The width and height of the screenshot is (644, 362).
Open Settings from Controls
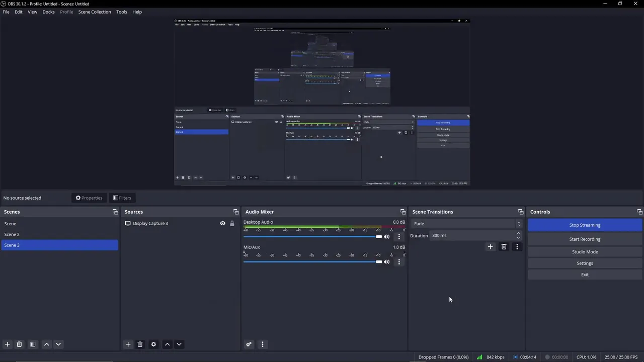585,263
